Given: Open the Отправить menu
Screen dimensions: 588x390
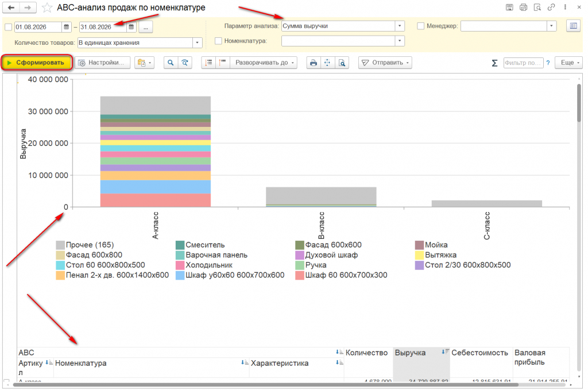Looking at the screenshot, I should tap(385, 63).
